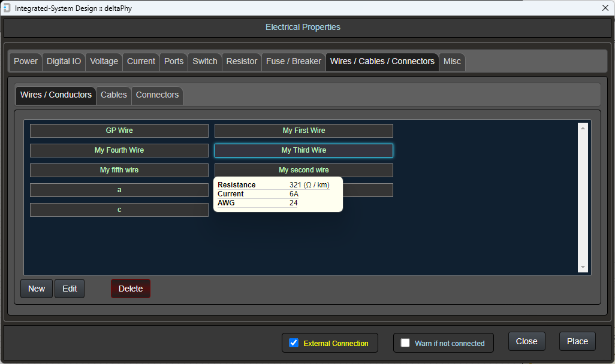Delete the selected wire

pyautogui.click(x=131, y=289)
